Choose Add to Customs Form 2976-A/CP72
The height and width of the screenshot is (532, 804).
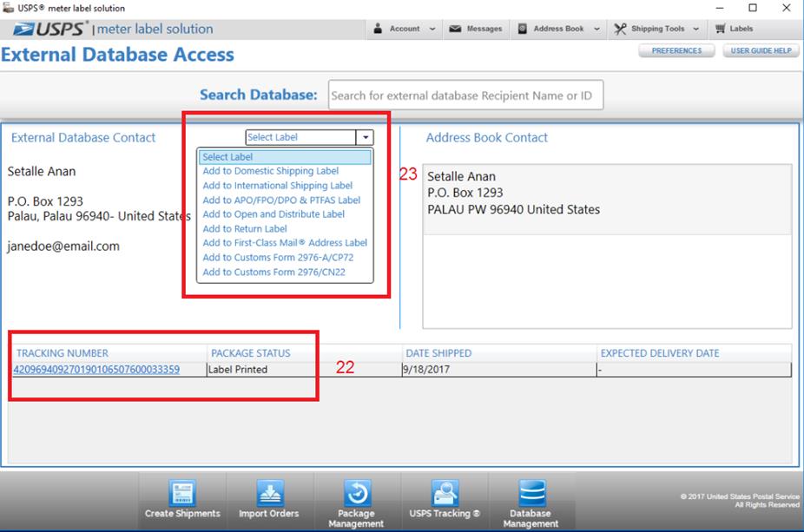point(278,257)
